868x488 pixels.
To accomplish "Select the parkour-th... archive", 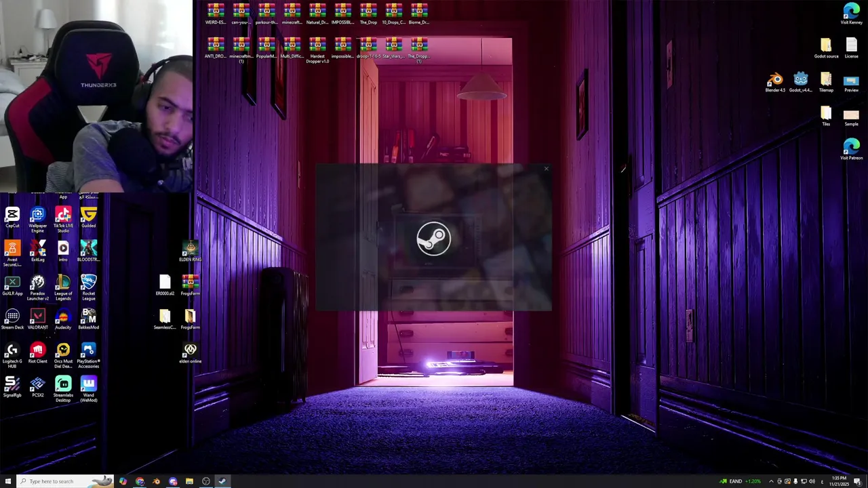I will pyautogui.click(x=267, y=14).
